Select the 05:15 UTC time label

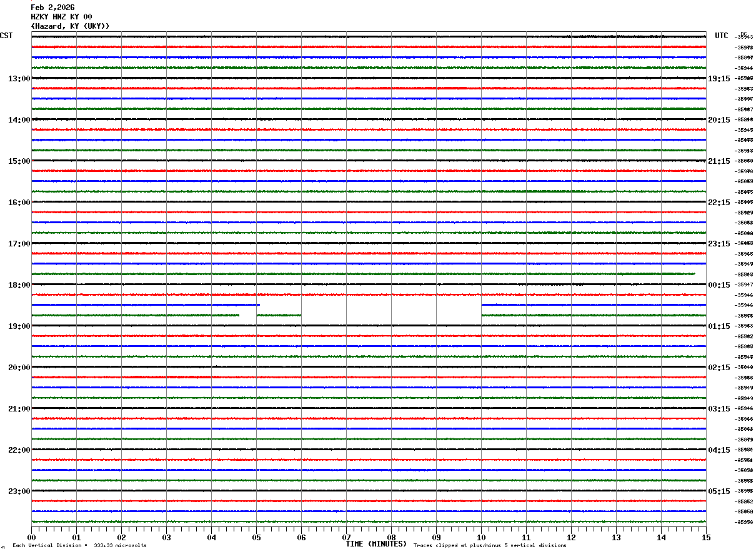[719, 491]
